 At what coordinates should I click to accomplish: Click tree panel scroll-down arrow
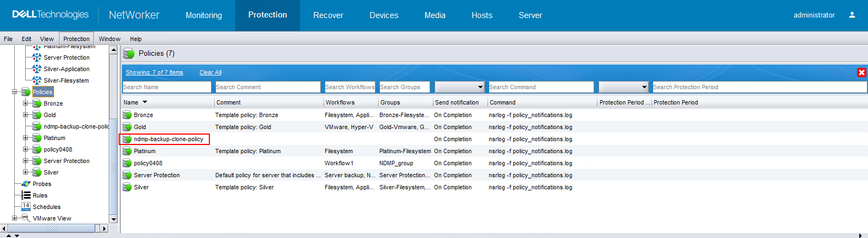pos(114,219)
